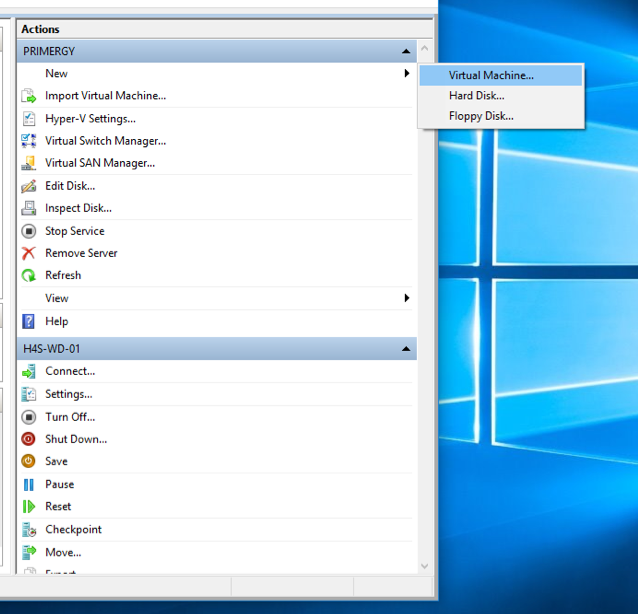Viewport: 638px width, 614px height.
Task: Launch Virtual Switch Manager...
Action: (105, 141)
